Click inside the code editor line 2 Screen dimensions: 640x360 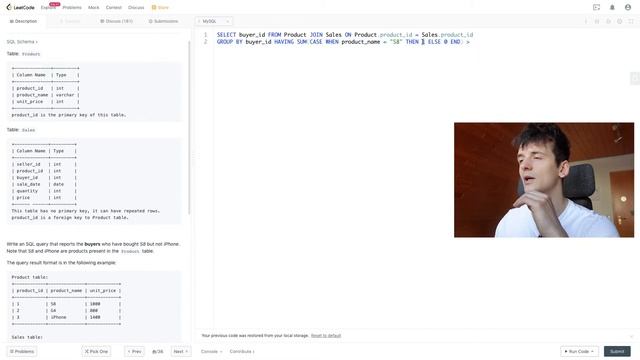point(343,42)
